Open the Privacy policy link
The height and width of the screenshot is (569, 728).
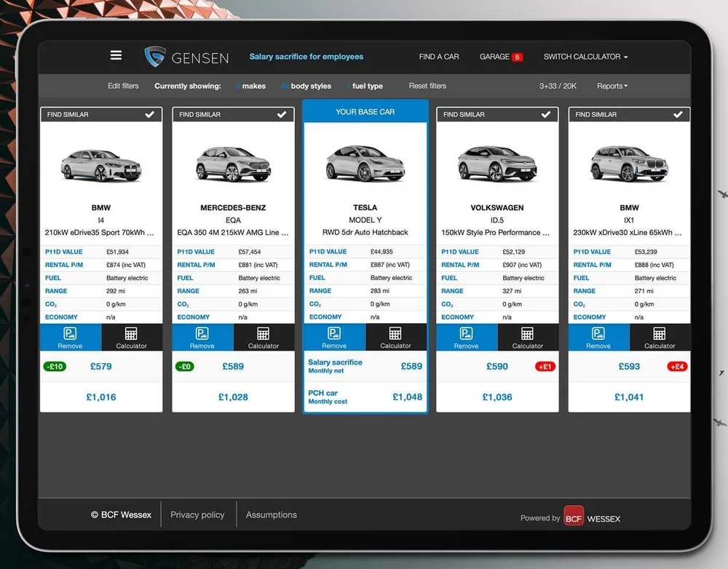pos(197,514)
